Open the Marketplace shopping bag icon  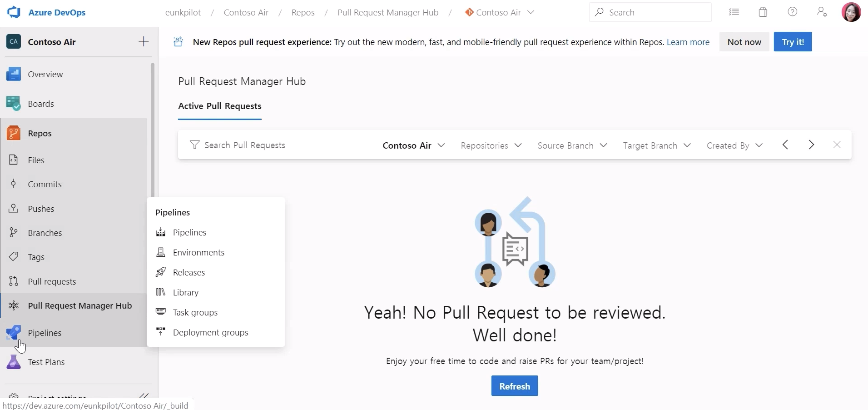click(x=763, y=12)
